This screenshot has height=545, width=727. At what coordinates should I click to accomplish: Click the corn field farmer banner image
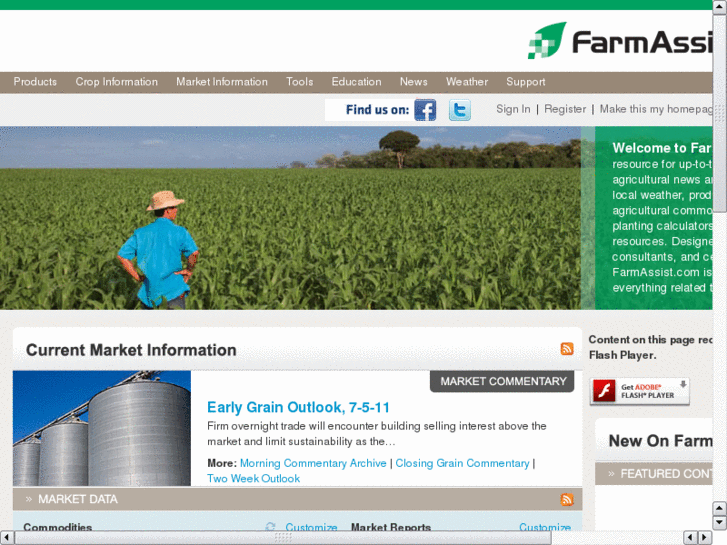tap(290, 218)
